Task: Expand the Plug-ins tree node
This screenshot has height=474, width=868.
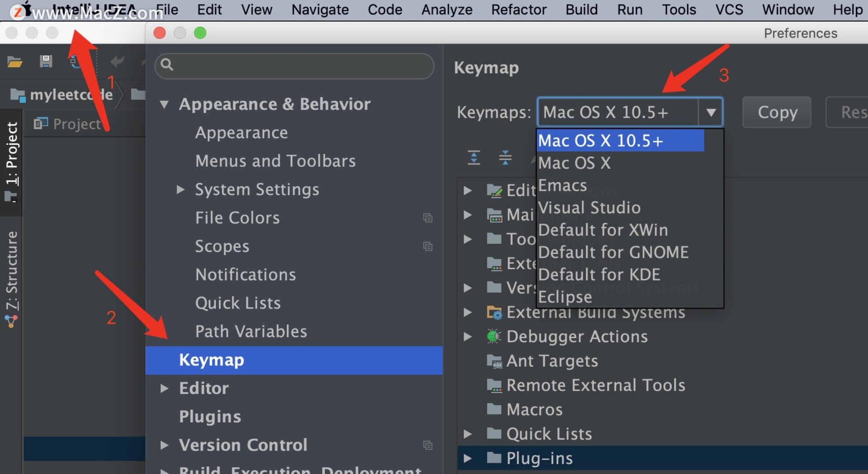Action: click(468, 458)
